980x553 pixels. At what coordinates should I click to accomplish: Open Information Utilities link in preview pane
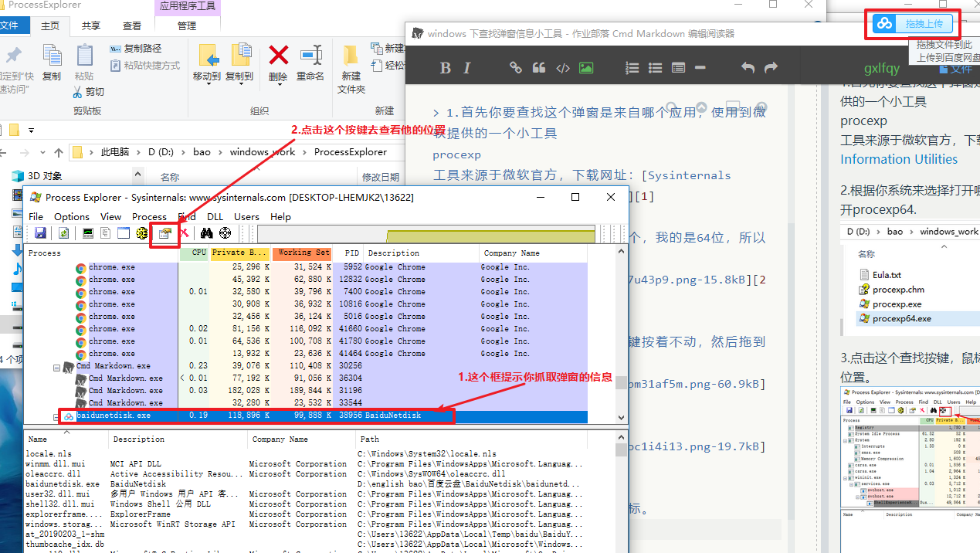(899, 159)
